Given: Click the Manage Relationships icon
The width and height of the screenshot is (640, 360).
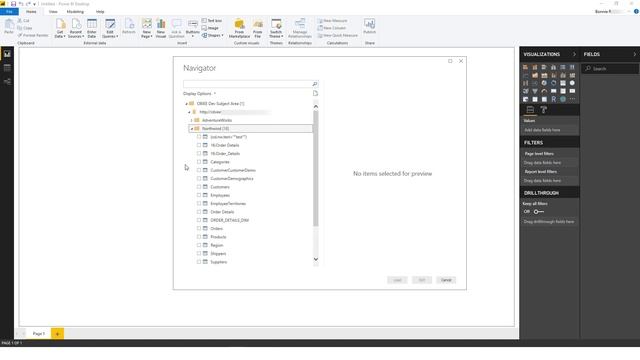Looking at the screenshot, I should tap(300, 28).
